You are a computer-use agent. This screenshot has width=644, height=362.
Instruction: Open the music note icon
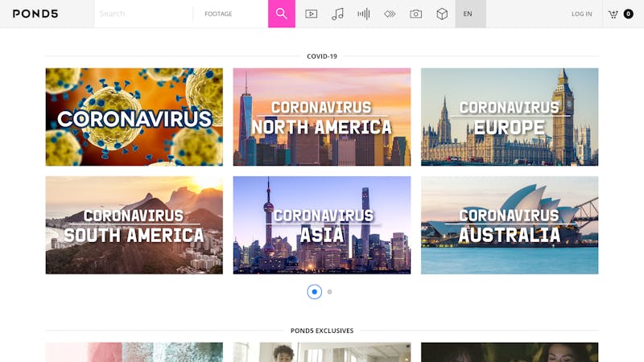pos(337,14)
